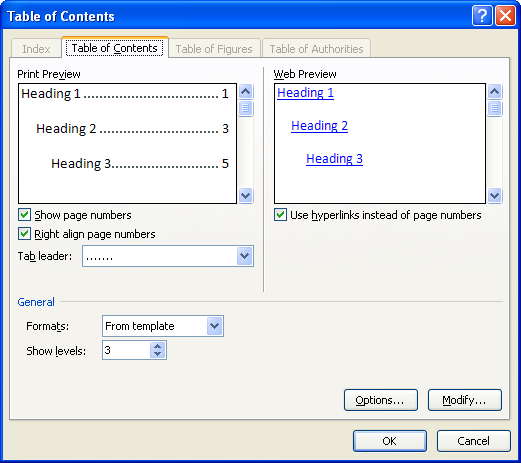Close the Table of Contents dialog
Image resolution: width=521 pixels, height=463 pixels.
pos(505,15)
